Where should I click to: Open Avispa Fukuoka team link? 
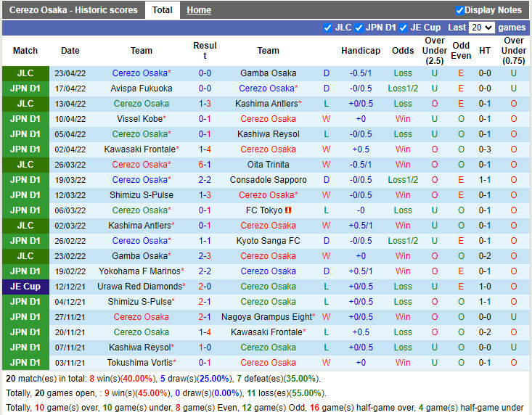[x=141, y=89]
